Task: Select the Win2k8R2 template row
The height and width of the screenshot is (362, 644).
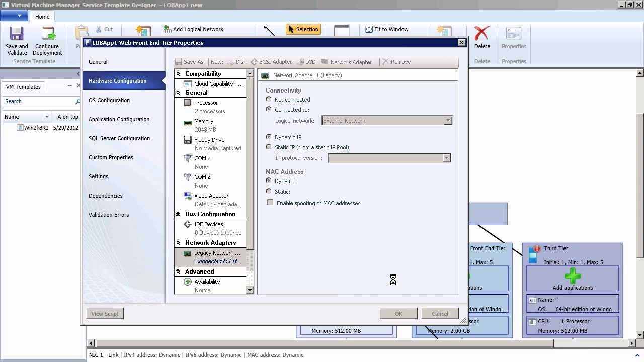Action: pos(41,128)
